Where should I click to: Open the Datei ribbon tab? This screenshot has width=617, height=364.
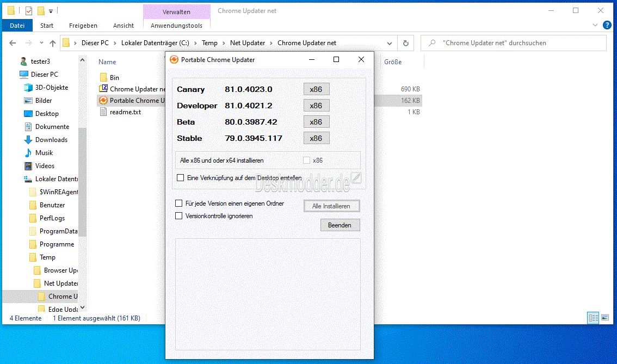(x=17, y=26)
